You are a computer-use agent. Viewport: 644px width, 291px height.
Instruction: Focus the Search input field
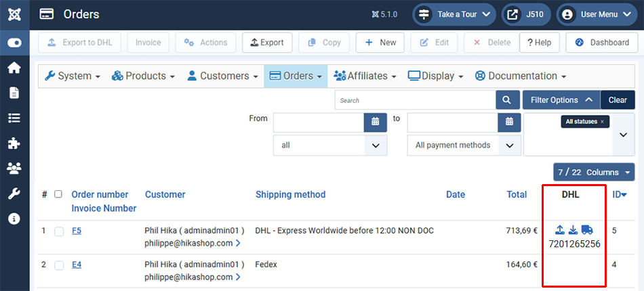coord(416,100)
